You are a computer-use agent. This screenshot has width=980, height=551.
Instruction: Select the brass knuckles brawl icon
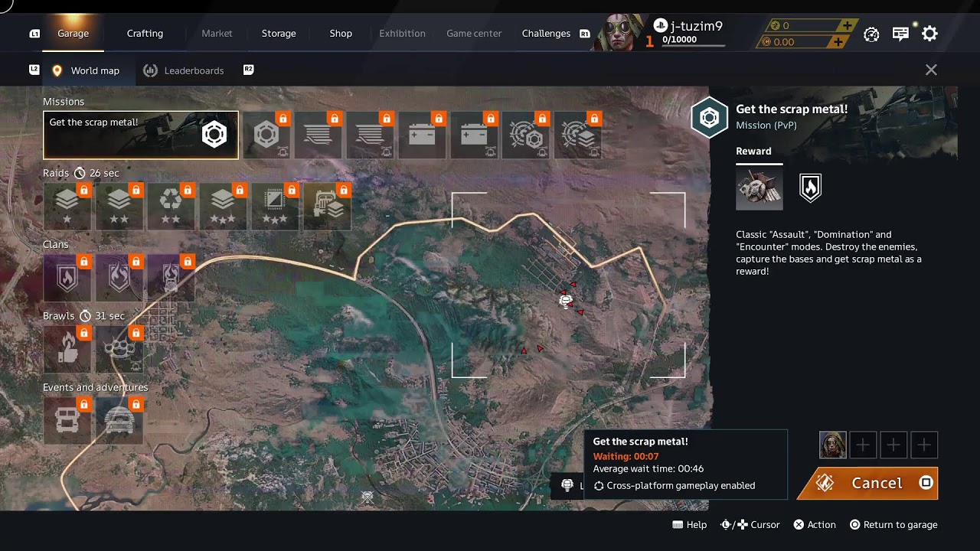119,349
